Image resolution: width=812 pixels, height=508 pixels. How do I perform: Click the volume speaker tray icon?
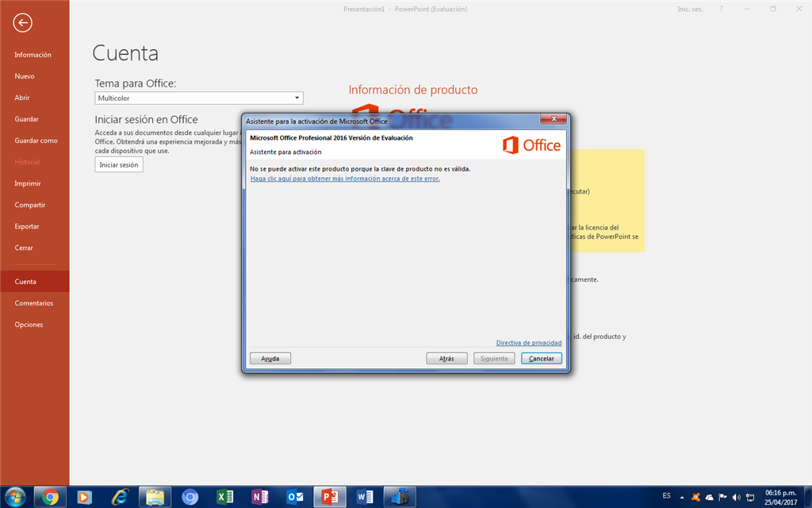pyautogui.click(x=736, y=498)
